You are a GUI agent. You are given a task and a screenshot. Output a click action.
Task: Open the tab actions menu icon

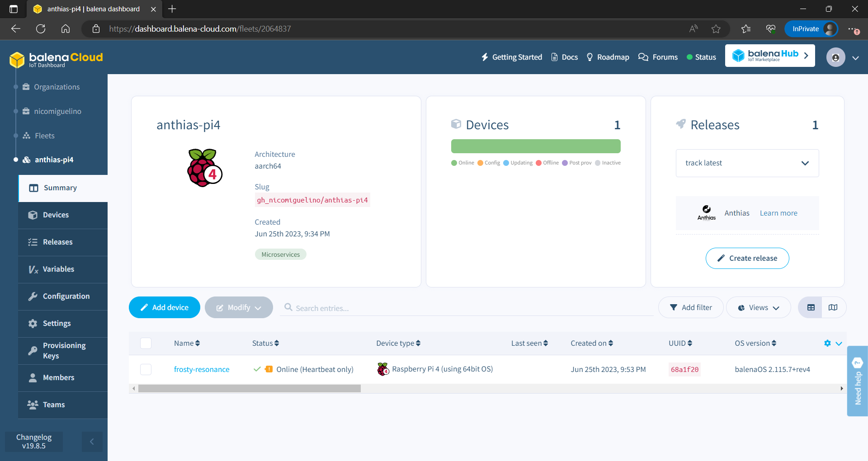coord(14,9)
